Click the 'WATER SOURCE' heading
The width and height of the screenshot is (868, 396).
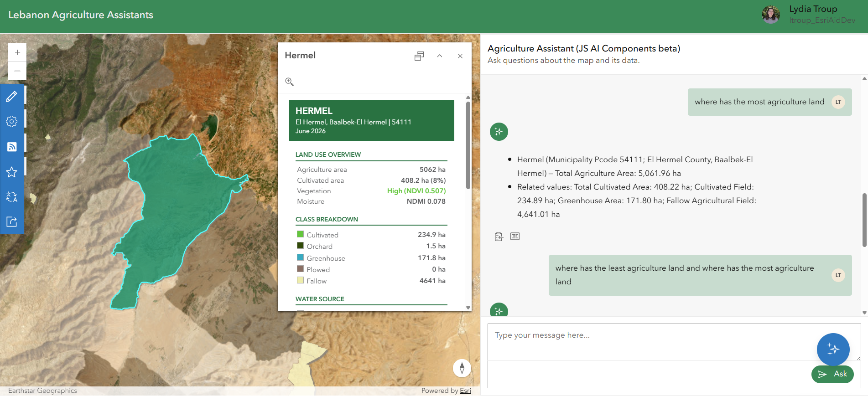pyautogui.click(x=320, y=299)
